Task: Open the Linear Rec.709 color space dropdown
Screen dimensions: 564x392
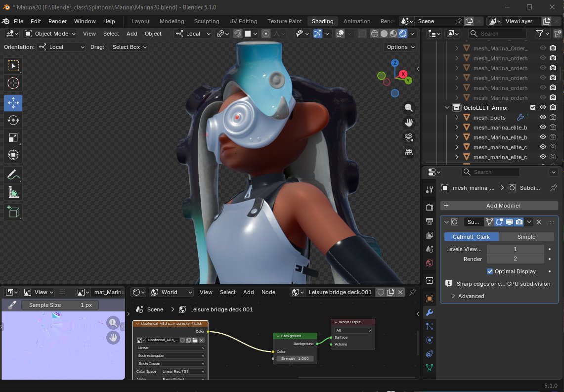Action: tap(182, 372)
